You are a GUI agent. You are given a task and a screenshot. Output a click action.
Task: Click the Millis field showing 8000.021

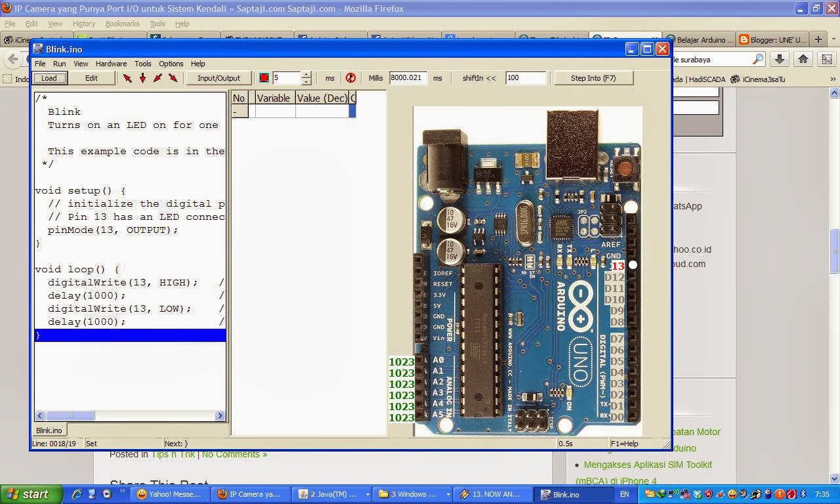pos(408,78)
